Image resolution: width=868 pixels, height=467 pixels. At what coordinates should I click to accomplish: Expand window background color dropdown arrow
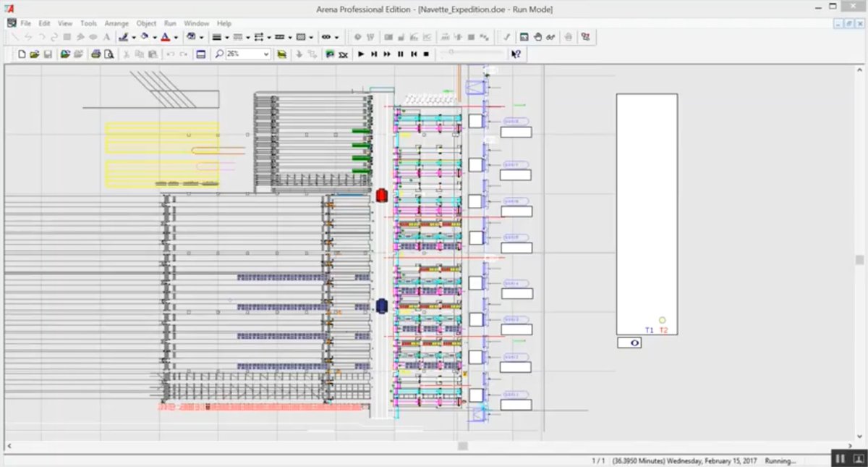[x=201, y=38]
